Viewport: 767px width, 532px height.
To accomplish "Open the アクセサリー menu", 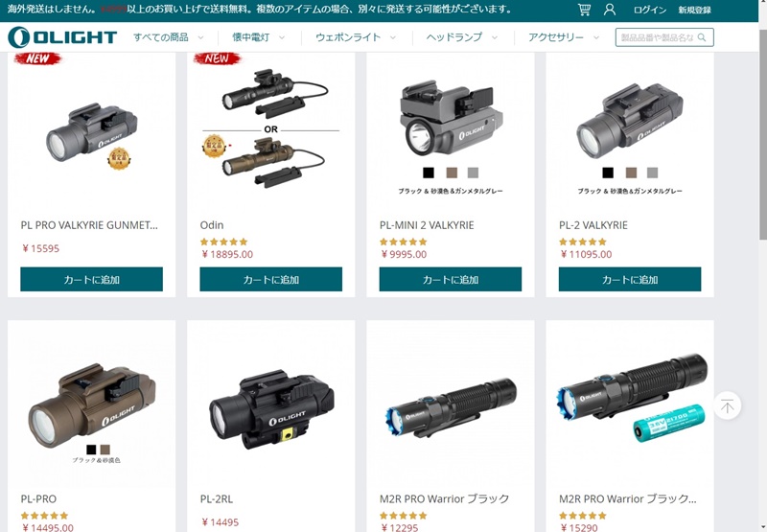I will pos(564,37).
